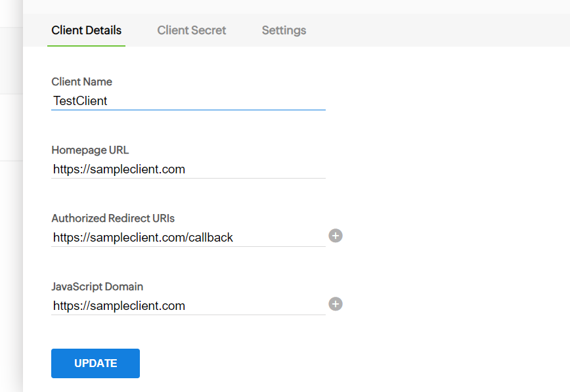This screenshot has height=392, width=570.
Task: Click the Client Name label
Action: [x=82, y=82]
